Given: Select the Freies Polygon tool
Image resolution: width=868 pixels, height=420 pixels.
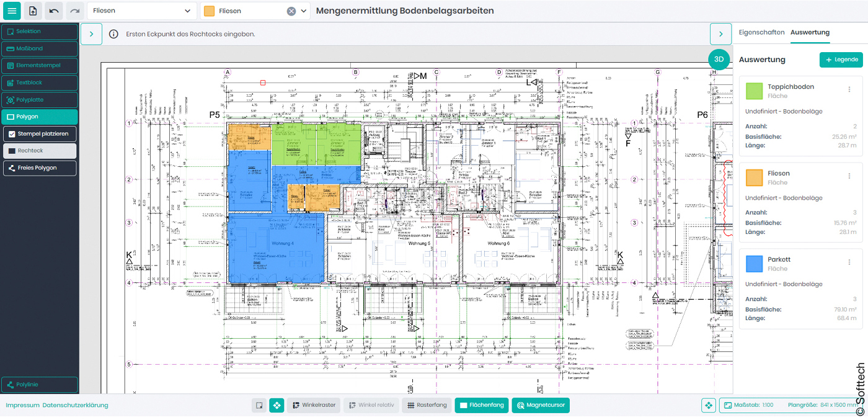Looking at the screenshot, I should pos(40,168).
